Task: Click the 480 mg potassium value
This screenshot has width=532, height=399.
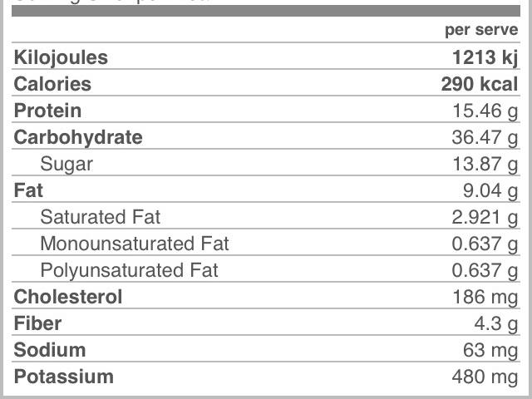Action: point(485,377)
